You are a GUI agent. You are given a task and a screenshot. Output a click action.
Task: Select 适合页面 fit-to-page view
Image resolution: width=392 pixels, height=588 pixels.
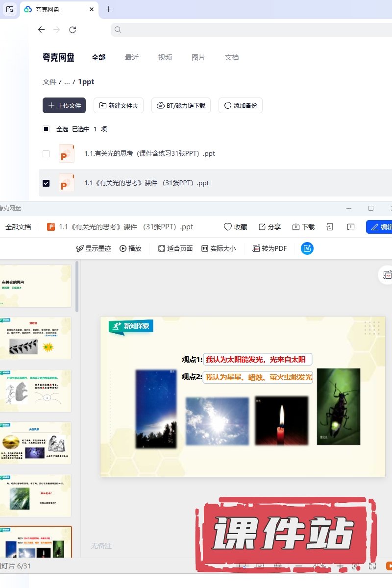coord(175,248)
